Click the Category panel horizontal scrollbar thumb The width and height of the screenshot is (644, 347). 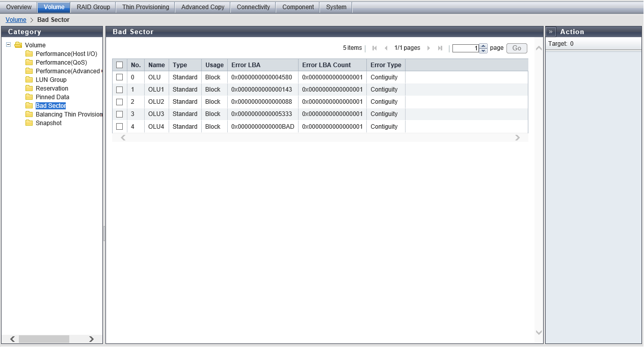point(44,339)
